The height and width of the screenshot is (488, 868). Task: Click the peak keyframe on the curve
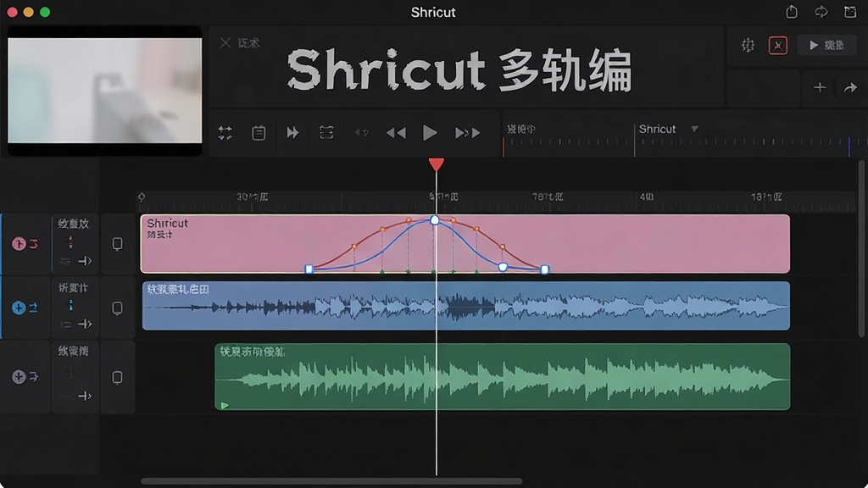tap(435, 220)
